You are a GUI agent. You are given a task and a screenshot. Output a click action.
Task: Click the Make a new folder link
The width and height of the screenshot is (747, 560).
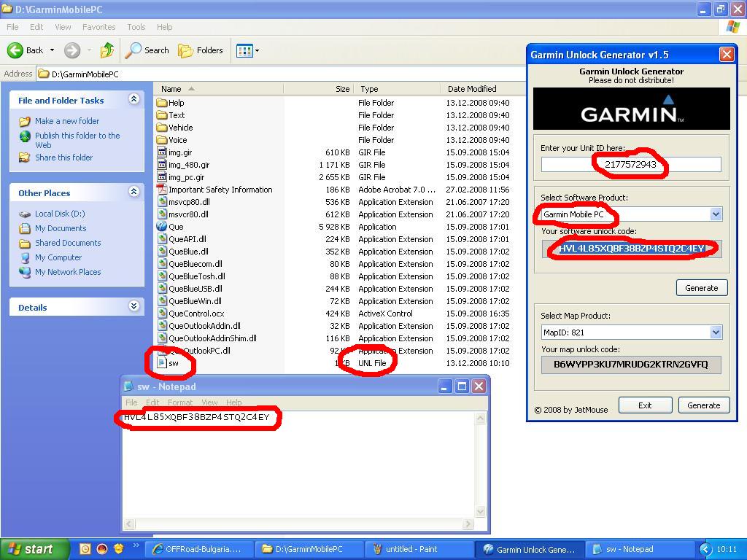[67, 121]
